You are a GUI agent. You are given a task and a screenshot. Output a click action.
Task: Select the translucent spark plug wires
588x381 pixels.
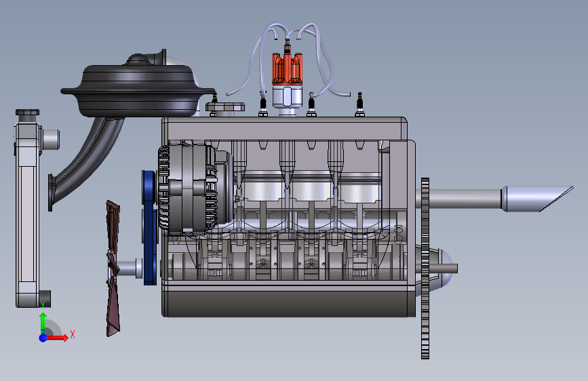click(289, 58)
